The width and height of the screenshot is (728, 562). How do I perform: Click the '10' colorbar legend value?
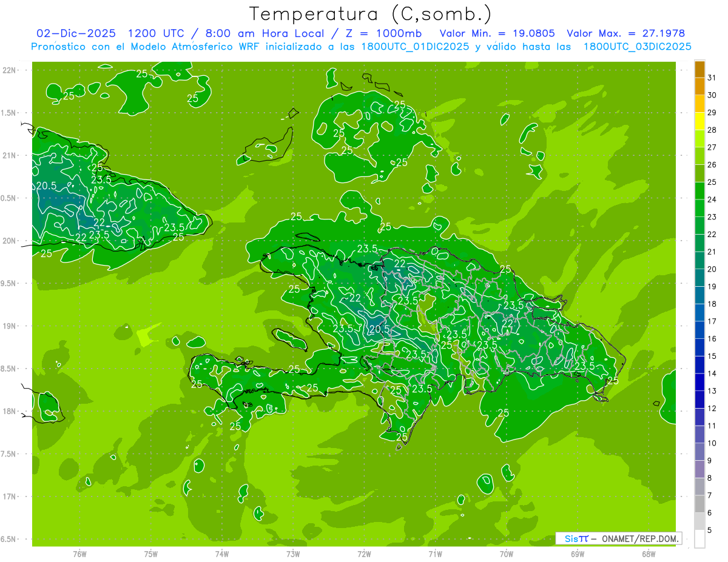712,443
